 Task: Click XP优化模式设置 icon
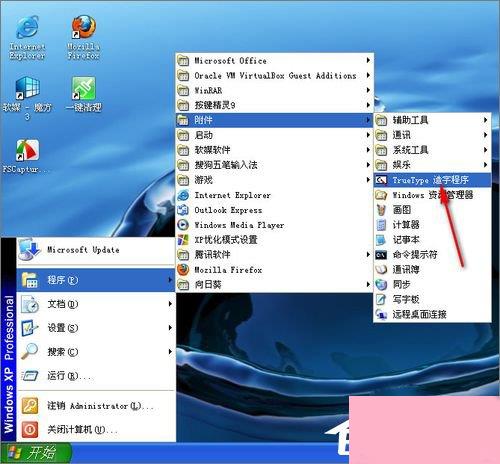(183, 240)
